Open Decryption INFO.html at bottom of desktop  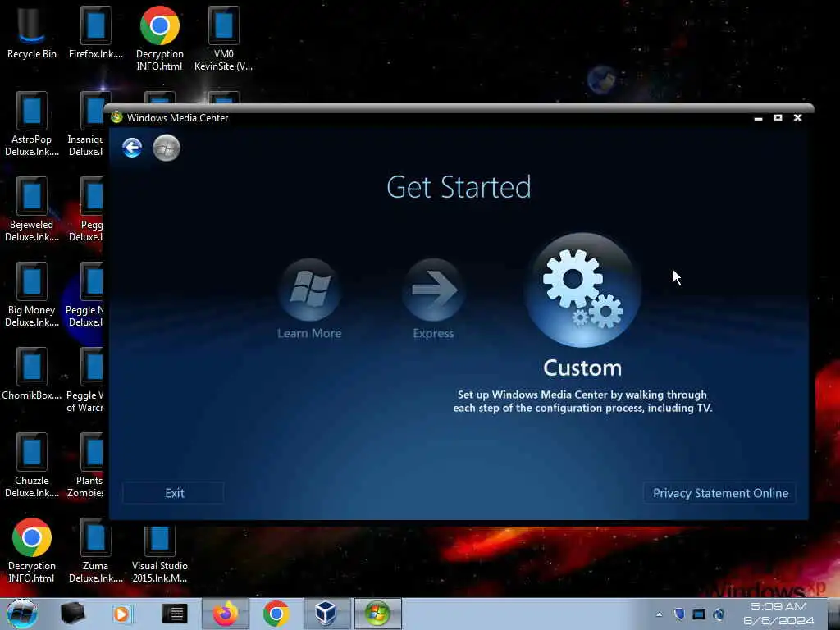click(x=32, y=550)
